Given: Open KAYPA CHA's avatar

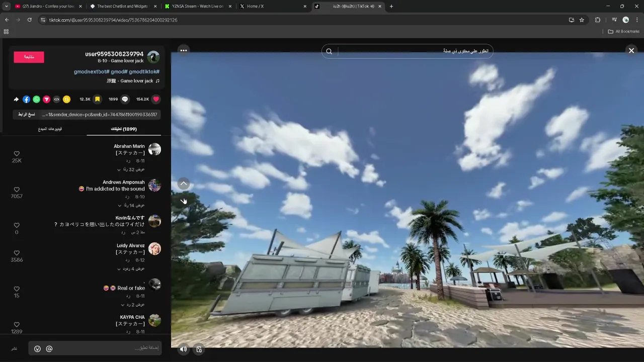Looking at the screenshot, I should [x=154, y=320].
